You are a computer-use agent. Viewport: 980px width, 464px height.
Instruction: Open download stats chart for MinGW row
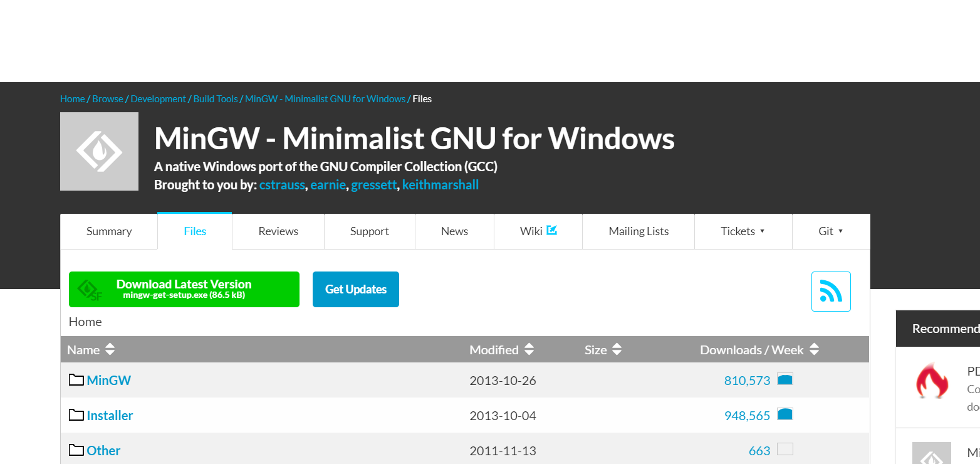coord(785,379)
